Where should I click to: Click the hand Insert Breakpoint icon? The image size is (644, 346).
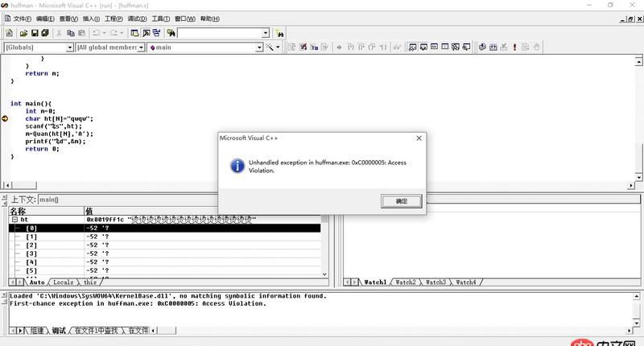coord(536,47)
